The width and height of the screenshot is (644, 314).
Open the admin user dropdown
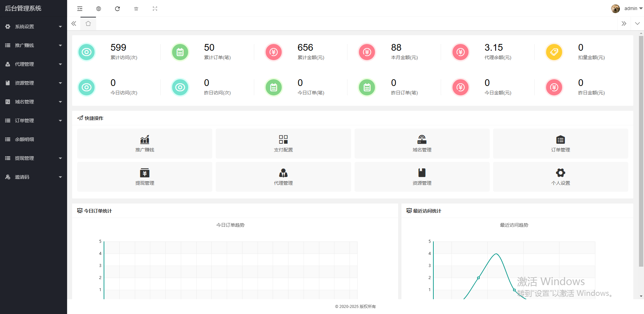[627, 9]
